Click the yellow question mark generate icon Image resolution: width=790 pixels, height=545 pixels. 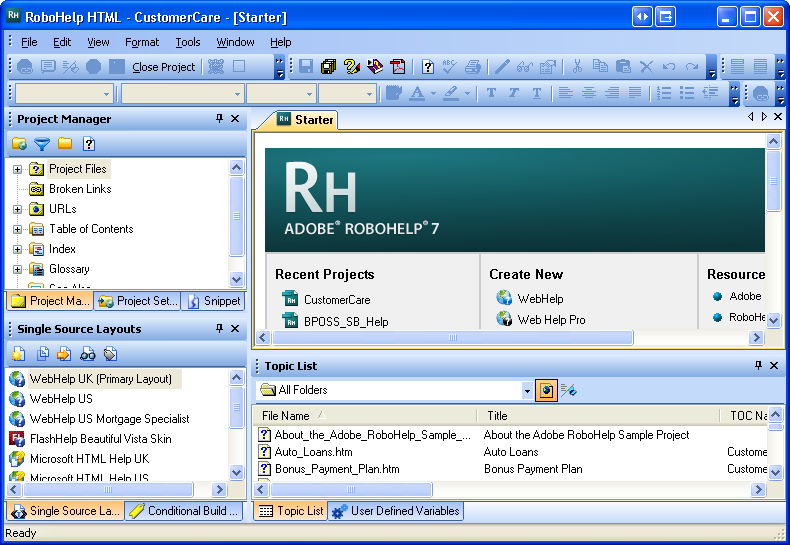pos(352,66)
